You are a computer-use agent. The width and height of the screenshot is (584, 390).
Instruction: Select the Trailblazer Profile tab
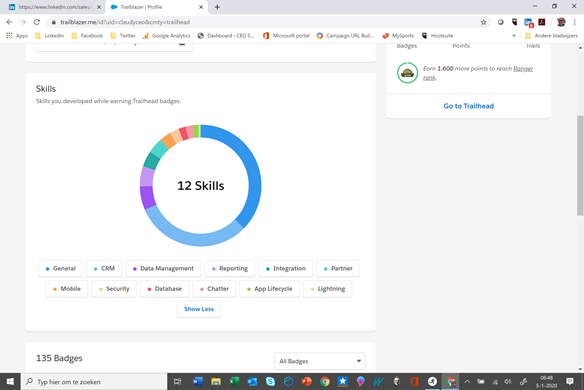[156, 7]
